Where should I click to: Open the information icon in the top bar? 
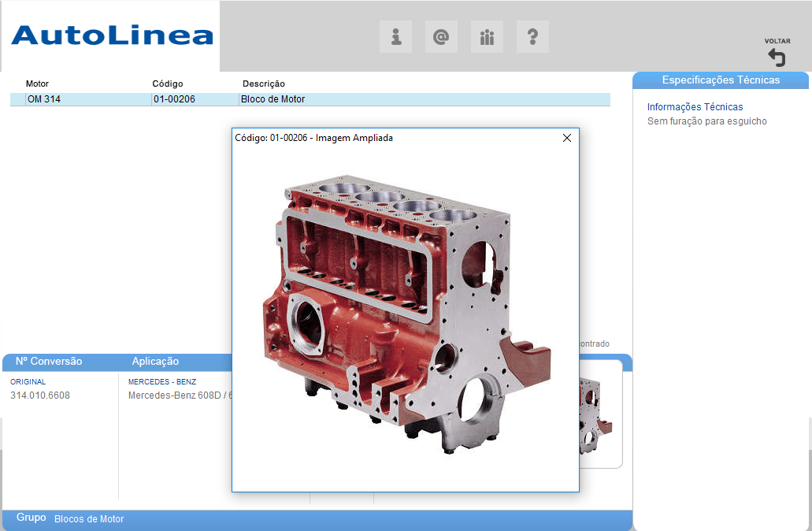[396, 37]
